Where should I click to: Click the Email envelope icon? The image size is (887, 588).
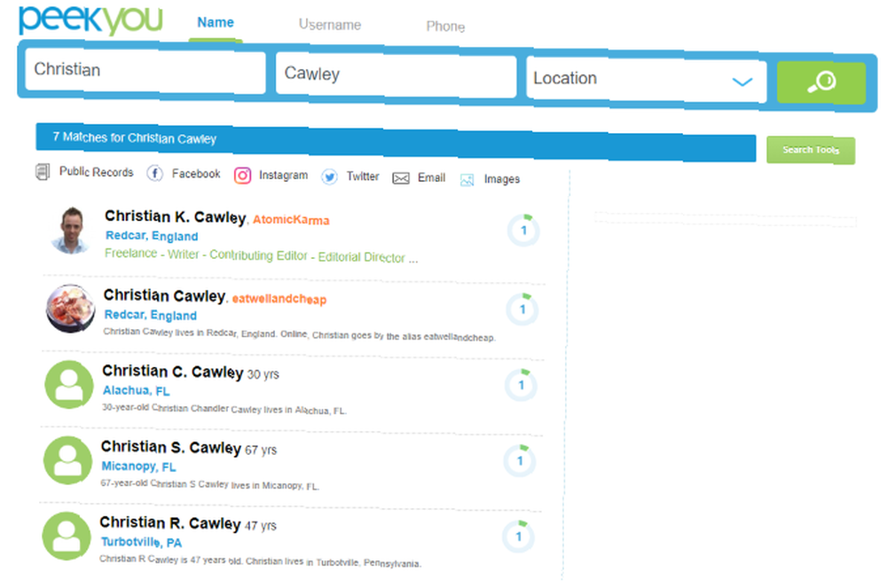click(x=401, y=178)
